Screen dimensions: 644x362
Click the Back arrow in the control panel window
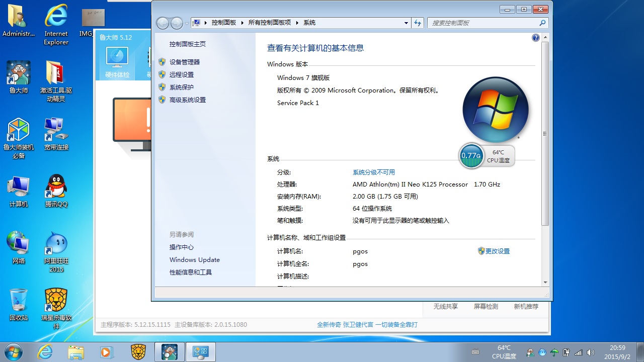[163, 23]
